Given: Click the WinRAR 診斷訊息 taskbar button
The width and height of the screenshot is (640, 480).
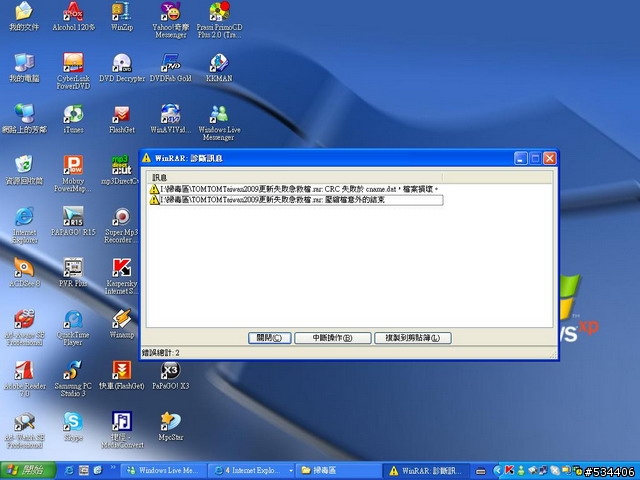Looking at the screenshot, I should point(425,471).
